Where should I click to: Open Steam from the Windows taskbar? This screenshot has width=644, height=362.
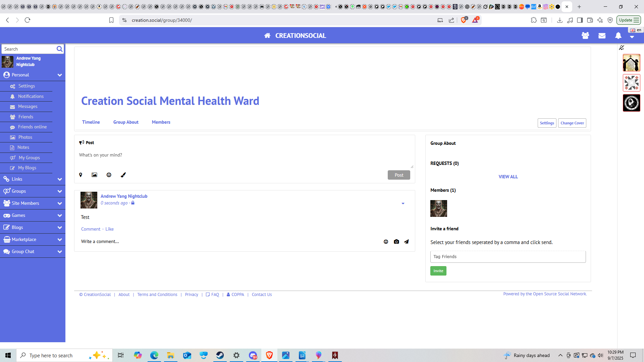pyautogui.click(x=220, y=355)
